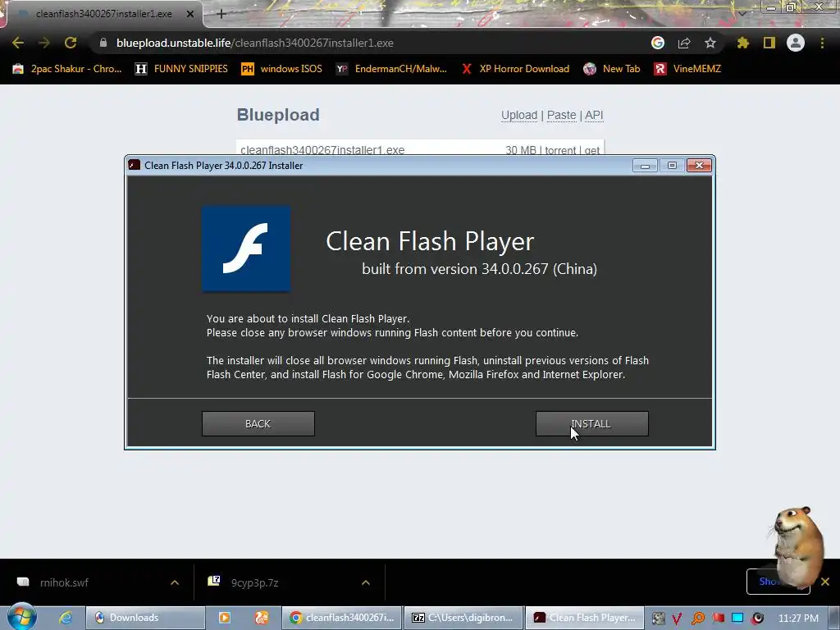Open the XP Horror Download bookmark
840x630 pixels.
[x=515, y=69]
